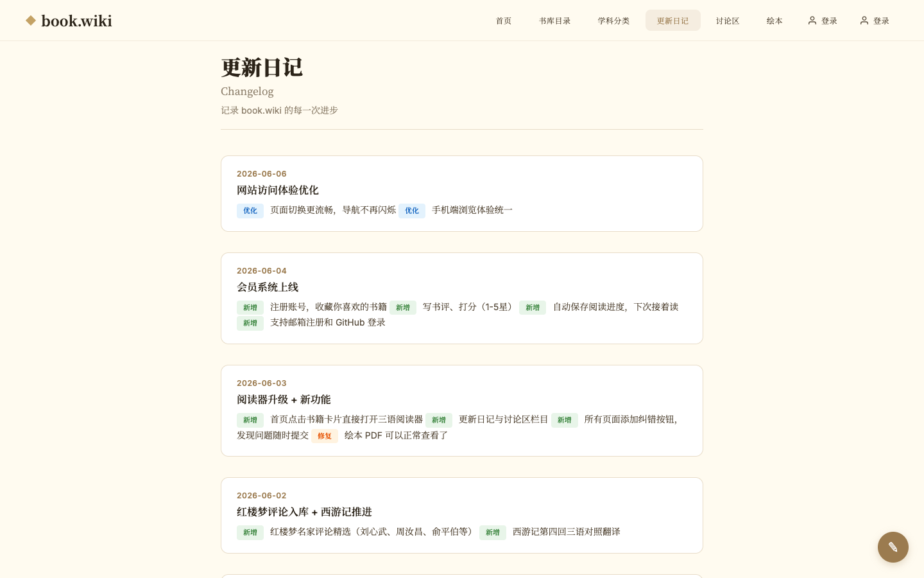
Task: Click the entry title 网站访问体验优化
Action: (278, 190)
